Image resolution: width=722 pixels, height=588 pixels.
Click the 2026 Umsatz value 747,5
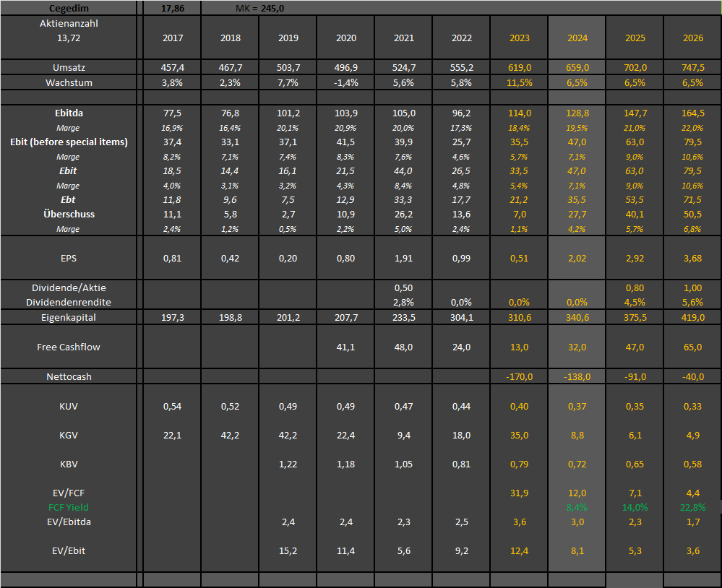(x=692, y=67)
